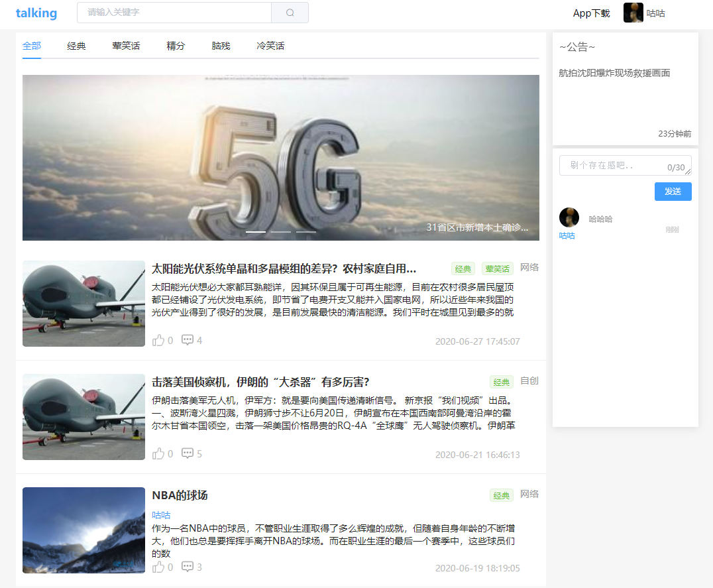Open the 航拍沈阳爆炸现场救援画面 announcement
This screenshot has height=588, width=713.
[614, 73]
